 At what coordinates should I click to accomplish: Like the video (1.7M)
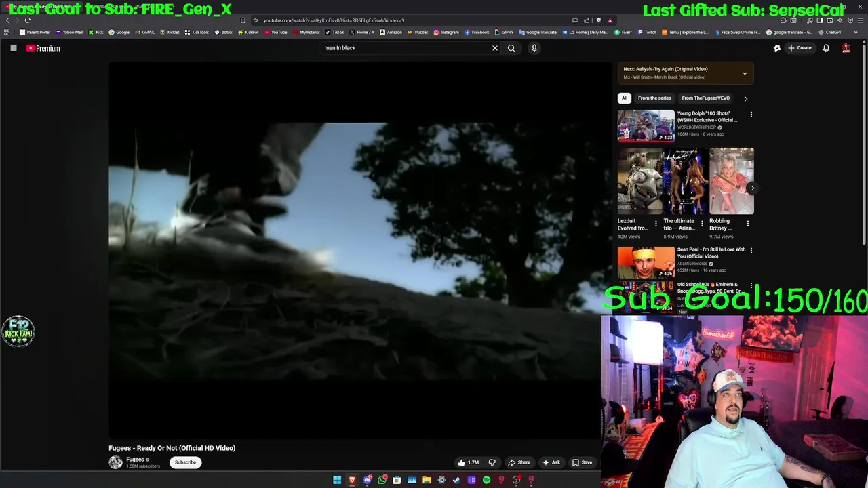tap(468, 462)
